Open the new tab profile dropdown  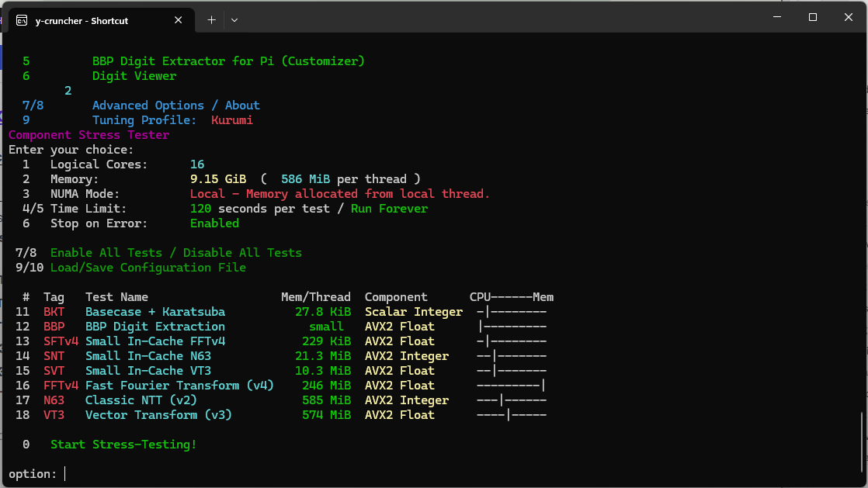234,20
